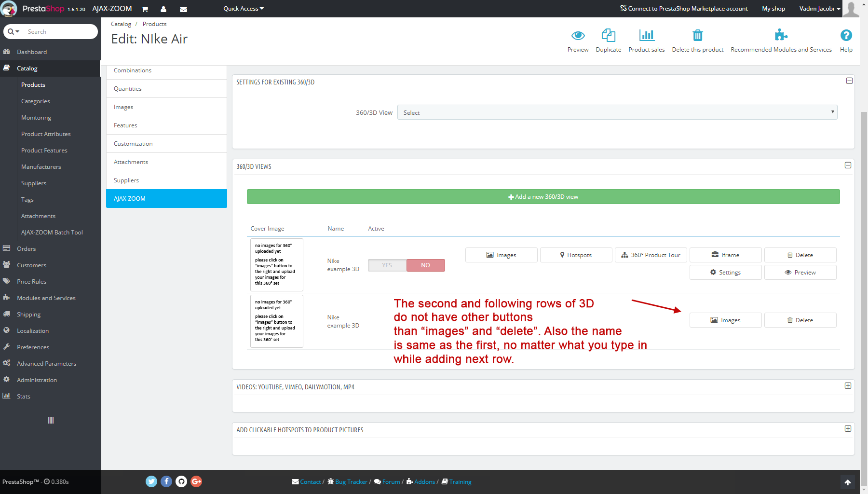Open Recommended Modules and Services puzzle icon
868x494 pixels.
[781, 35]
